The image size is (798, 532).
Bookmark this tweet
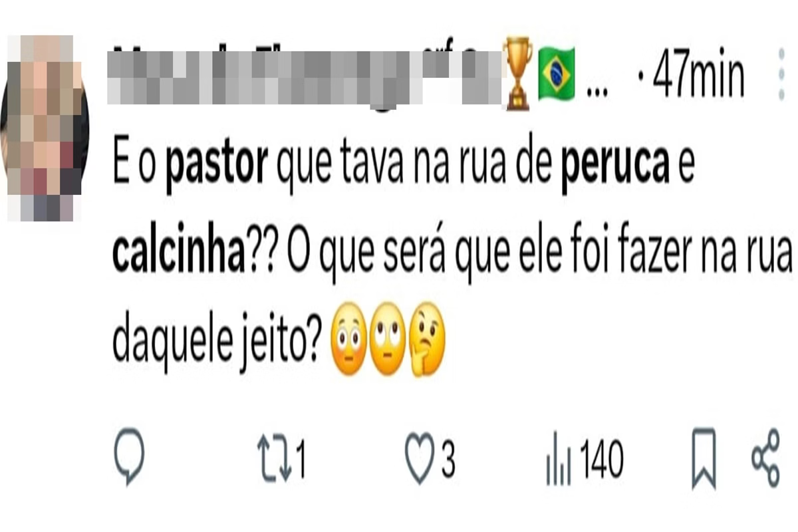click(704, 458)
